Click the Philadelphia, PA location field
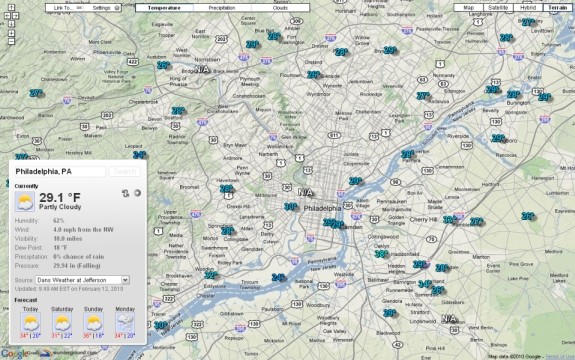Viewport: 575px width, 360px height. pyautogui.click(x=60, y=172)
